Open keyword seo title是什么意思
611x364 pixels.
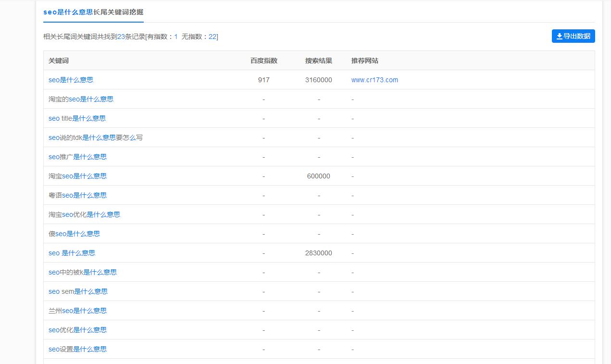coord(77,118)
